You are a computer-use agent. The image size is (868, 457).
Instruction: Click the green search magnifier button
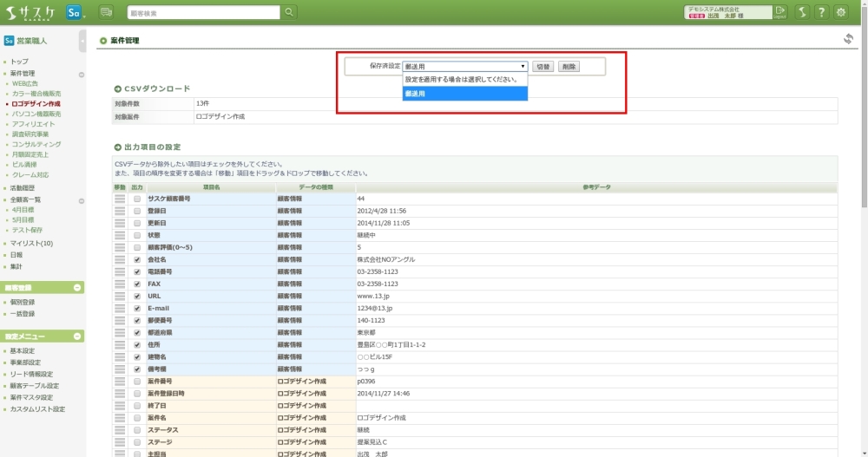point(289,12)
